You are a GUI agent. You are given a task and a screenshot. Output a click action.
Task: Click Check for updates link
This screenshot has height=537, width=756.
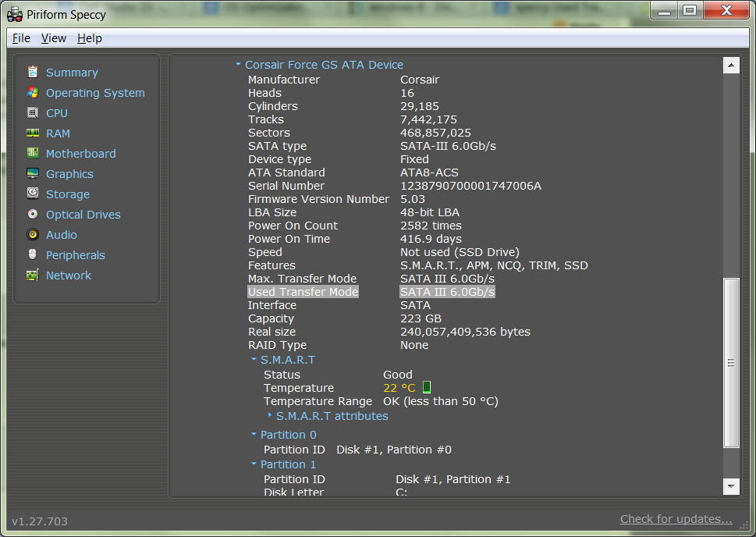676,519
